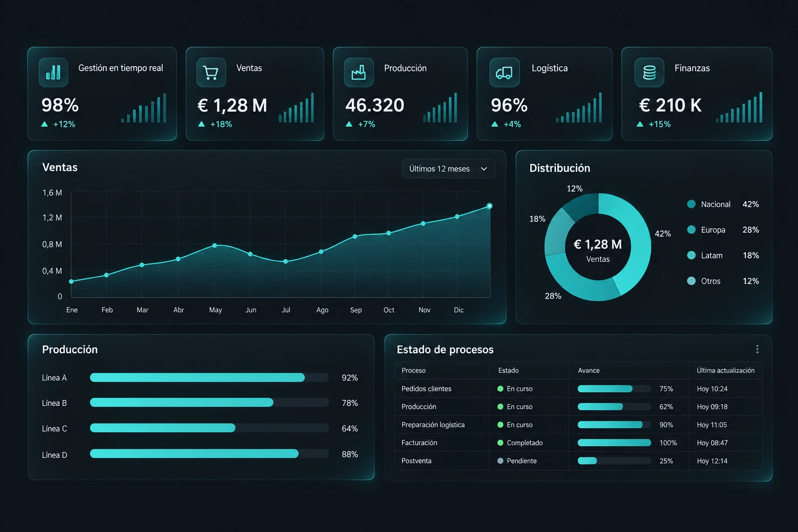Click the Línea C progress bar
798x532 pixels.
point(209,428)
